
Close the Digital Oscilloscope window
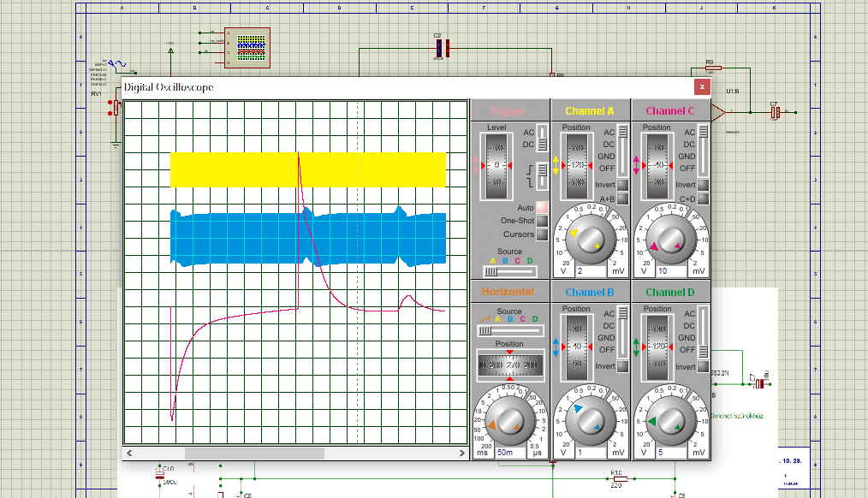[702, 87]
